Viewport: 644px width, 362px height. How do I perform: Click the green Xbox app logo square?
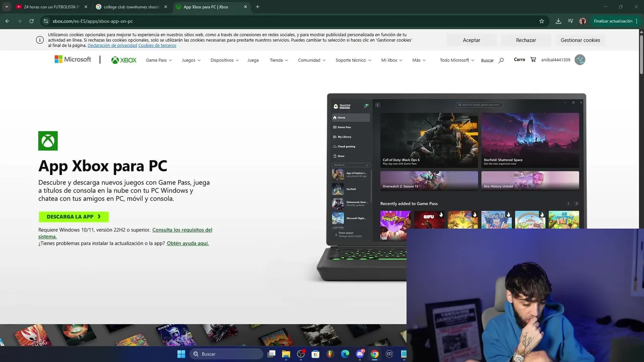click(x=48, y=141)
